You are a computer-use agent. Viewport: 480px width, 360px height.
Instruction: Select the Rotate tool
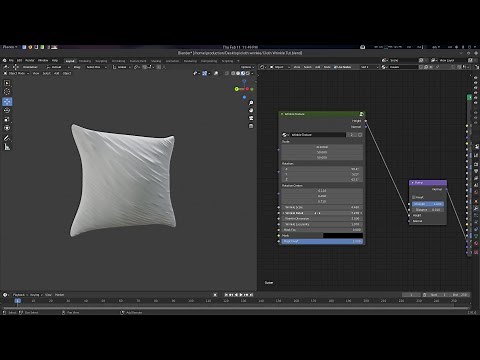coord(7,110)
